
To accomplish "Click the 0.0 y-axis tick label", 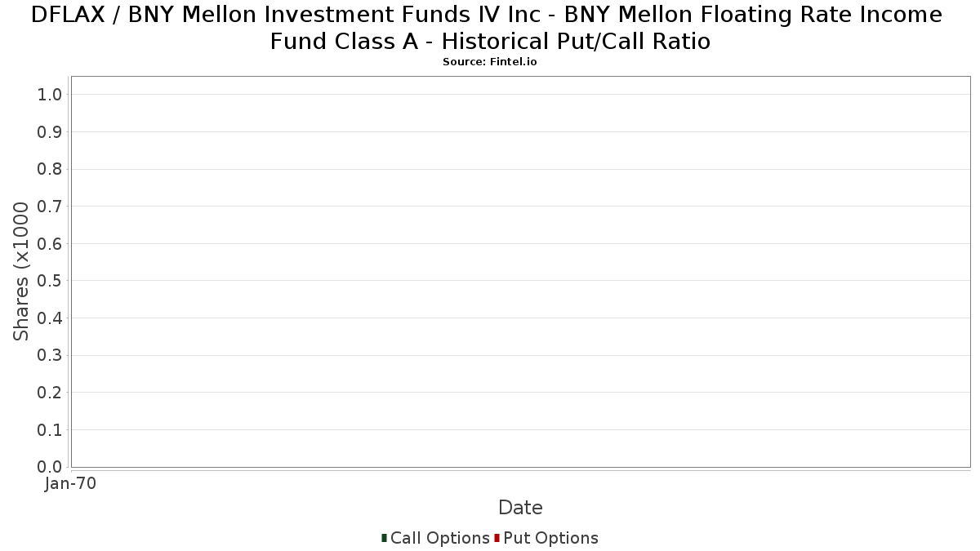I will pyautogui.click(x=50, y=467).
